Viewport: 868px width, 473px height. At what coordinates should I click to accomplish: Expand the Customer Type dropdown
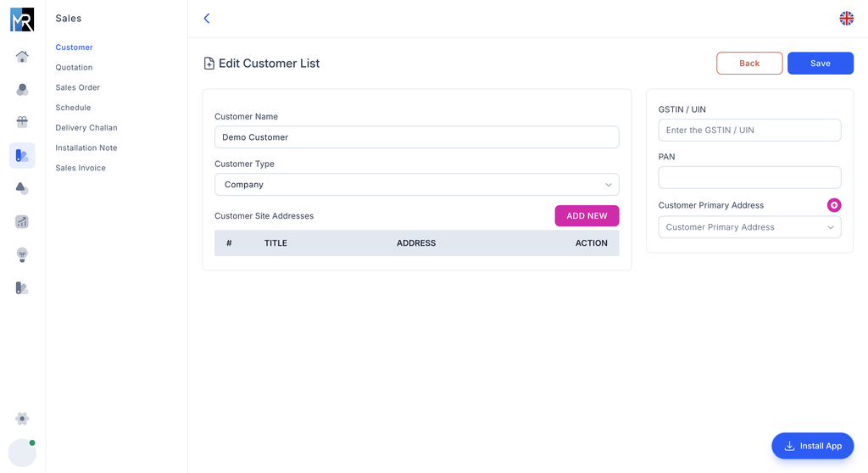[416, 185]
